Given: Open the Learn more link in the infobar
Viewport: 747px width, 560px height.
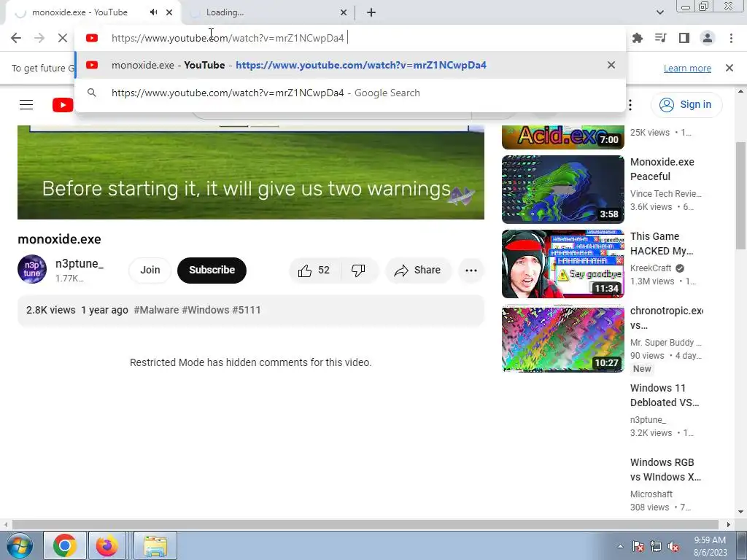Looking at the screenshot, I should (687, 68).
